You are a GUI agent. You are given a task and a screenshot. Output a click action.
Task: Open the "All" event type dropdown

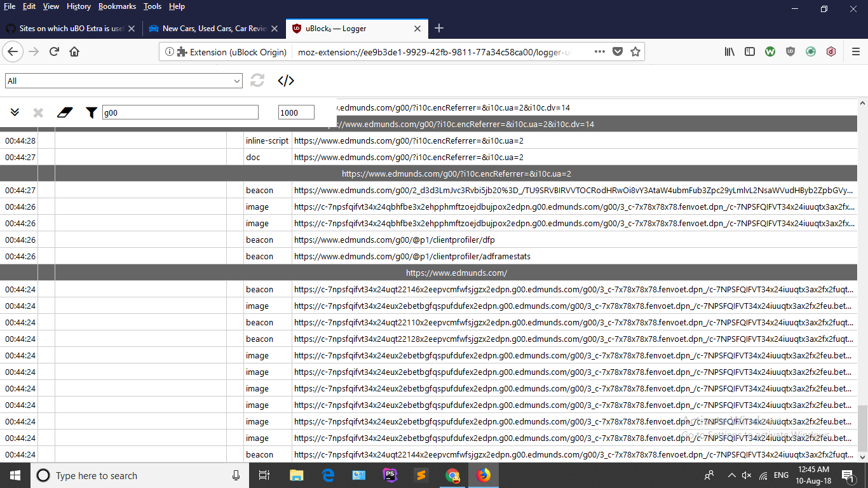(x=124, y=81)
